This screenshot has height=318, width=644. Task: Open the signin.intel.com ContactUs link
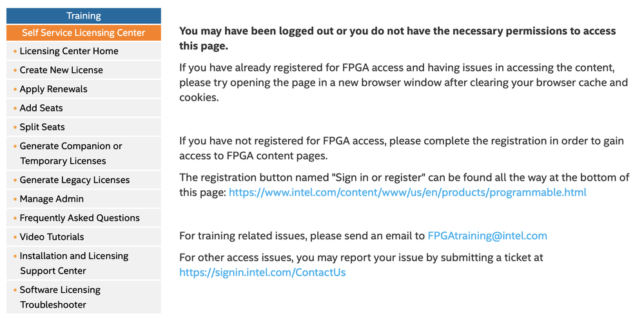(x=262, y=272)
